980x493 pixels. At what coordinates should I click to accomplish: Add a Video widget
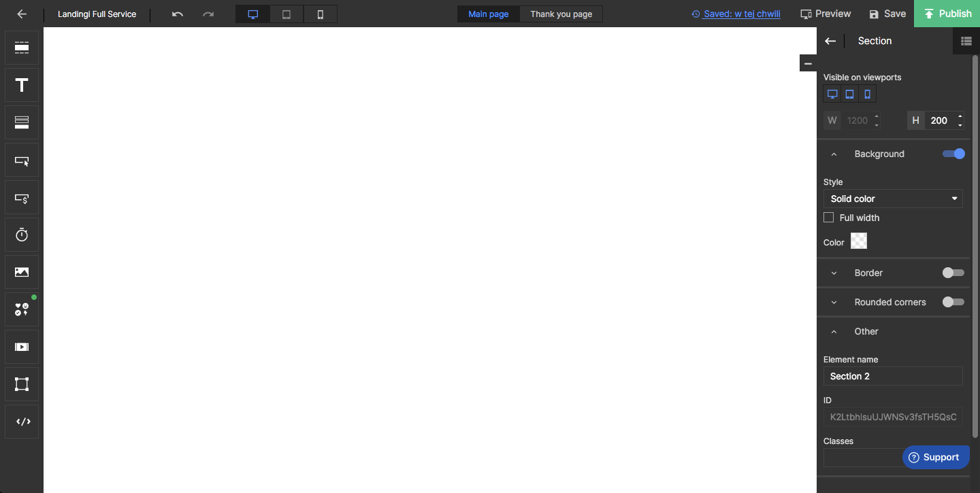tap(22, 347)
